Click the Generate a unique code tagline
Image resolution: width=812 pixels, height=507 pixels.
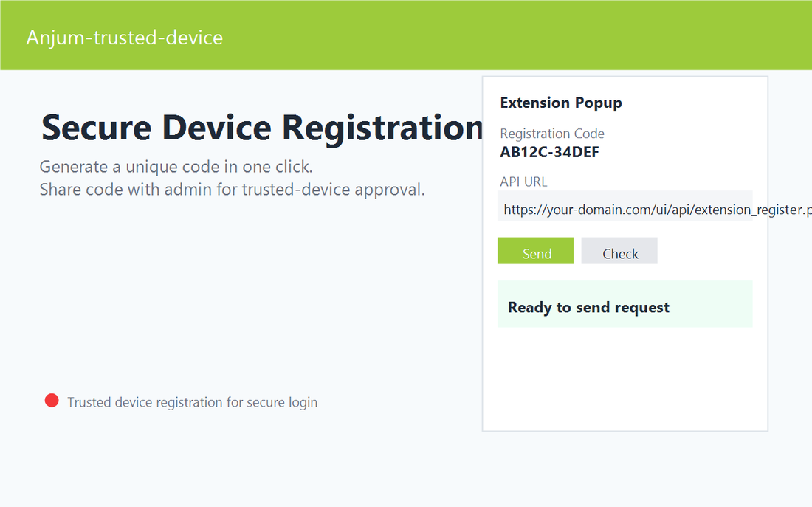coord(175,166)
